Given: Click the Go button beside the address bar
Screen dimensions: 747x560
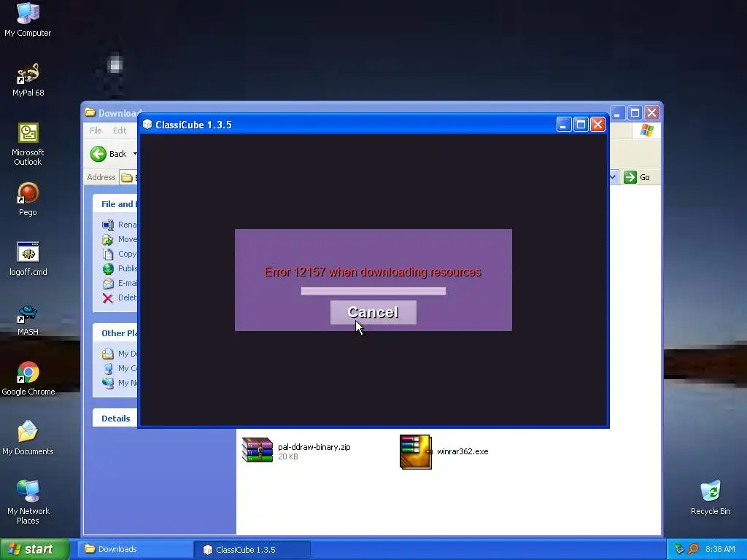Looking at the screenshot, I should click(x=636, y=177).
